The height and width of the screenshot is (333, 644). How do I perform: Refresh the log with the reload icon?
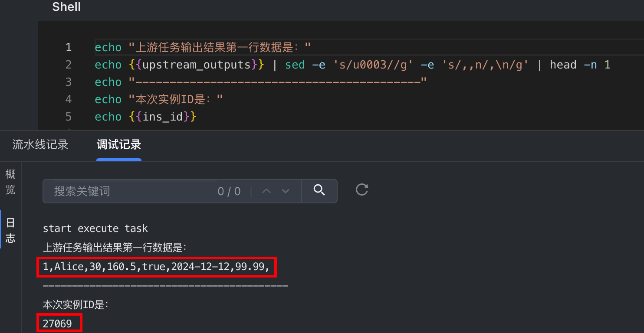click(x=362, y=190)
